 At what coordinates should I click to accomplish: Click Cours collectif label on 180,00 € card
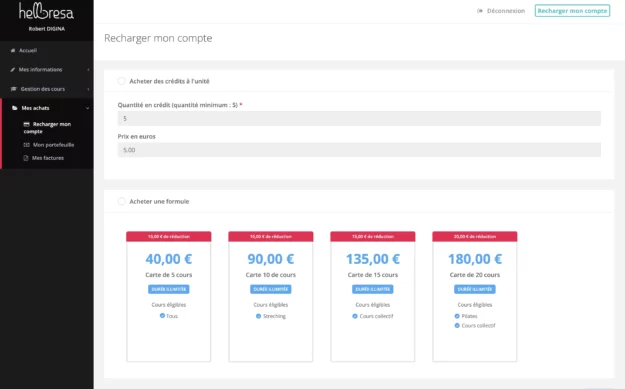point(478,325)
